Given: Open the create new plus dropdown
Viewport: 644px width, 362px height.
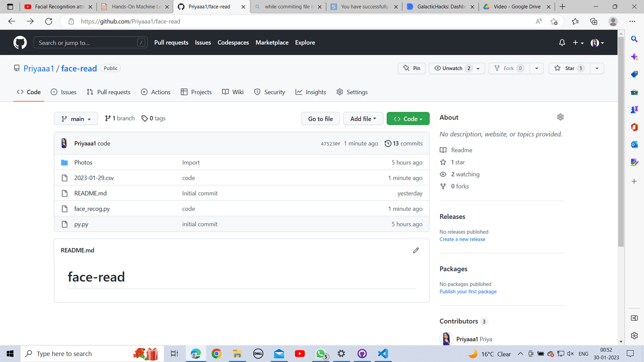Looking at the screenshot, I should (x=578, y=42).
